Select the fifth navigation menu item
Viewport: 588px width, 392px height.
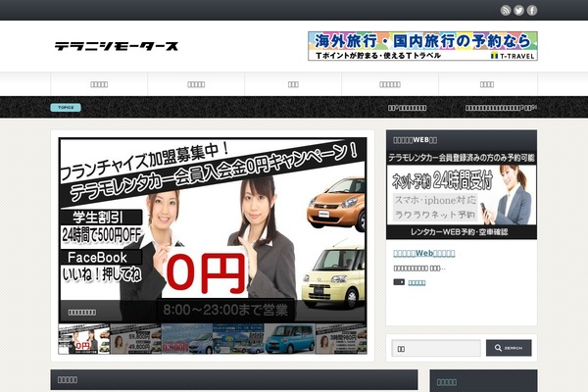coord(487,84)
